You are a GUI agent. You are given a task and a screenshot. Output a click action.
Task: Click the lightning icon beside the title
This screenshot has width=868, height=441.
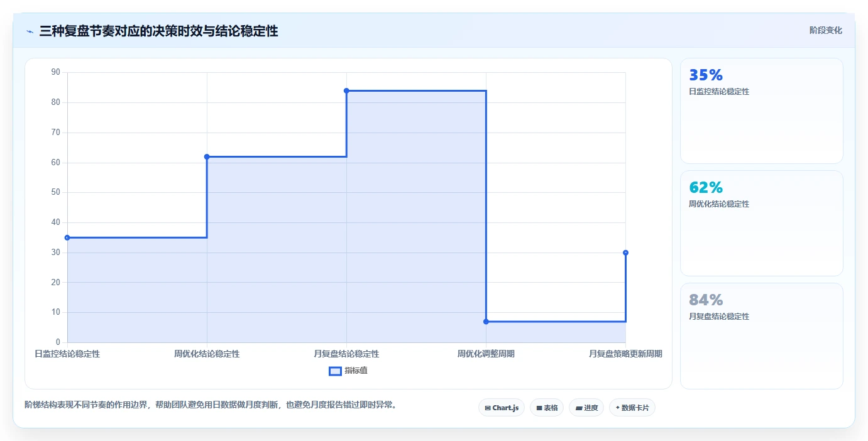(30, 31)
